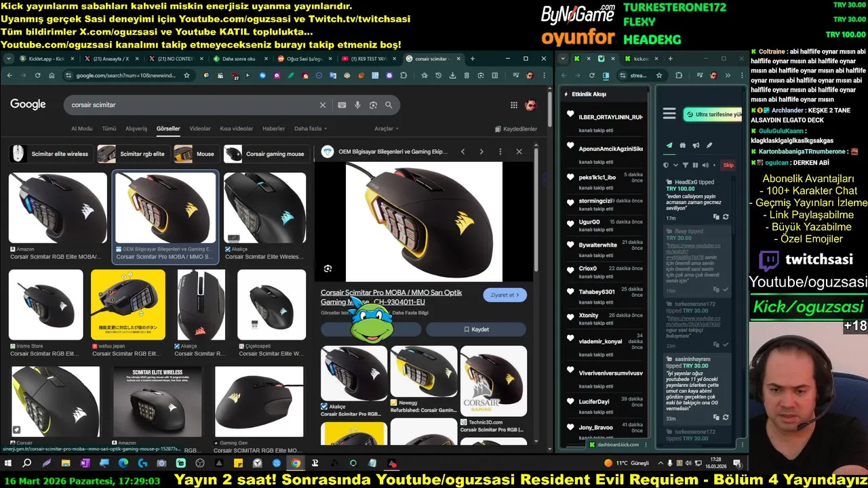Open the yellow wafuu japan mouse thumbnail
The image size is (868, 488).
click(x=127, y=304)
